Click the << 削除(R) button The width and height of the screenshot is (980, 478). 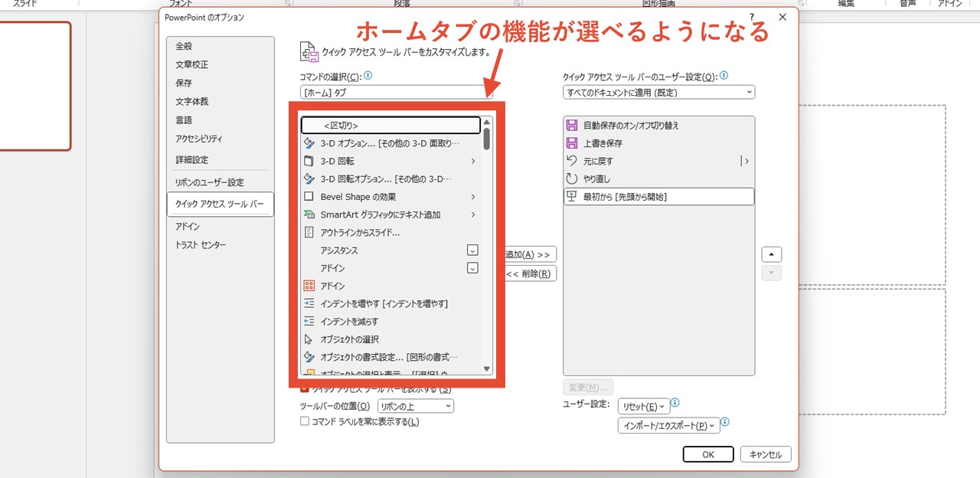point(530,273)
